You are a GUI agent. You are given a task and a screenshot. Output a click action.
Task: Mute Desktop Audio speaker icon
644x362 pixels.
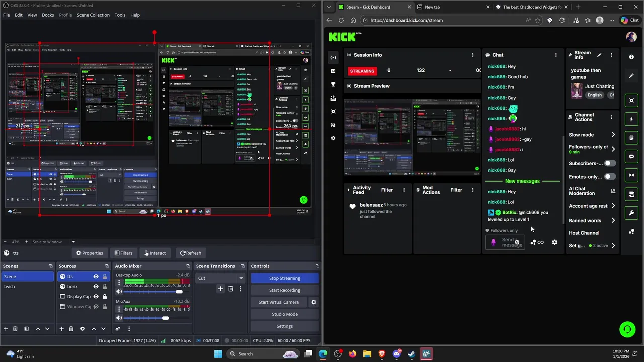point(119,292)
